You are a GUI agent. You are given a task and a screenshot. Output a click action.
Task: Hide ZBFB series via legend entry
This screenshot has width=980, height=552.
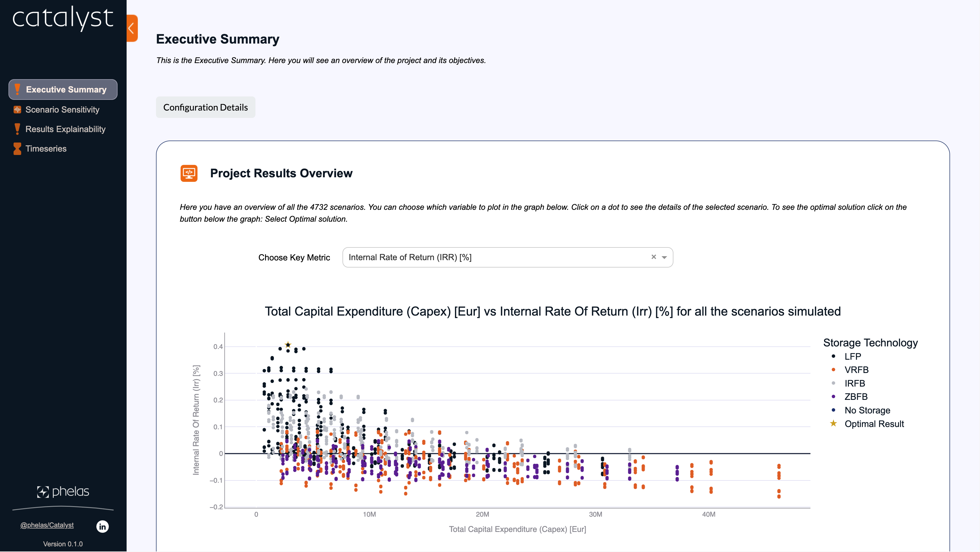tap(856, 397)
